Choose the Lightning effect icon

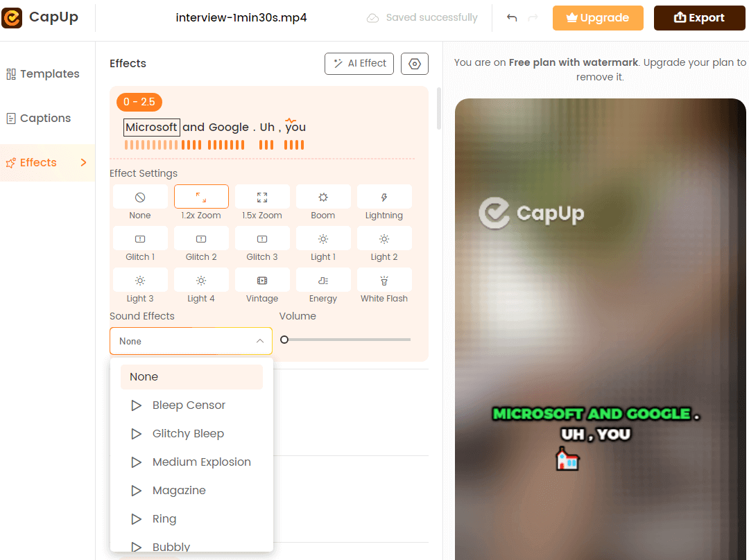point(384,198)
